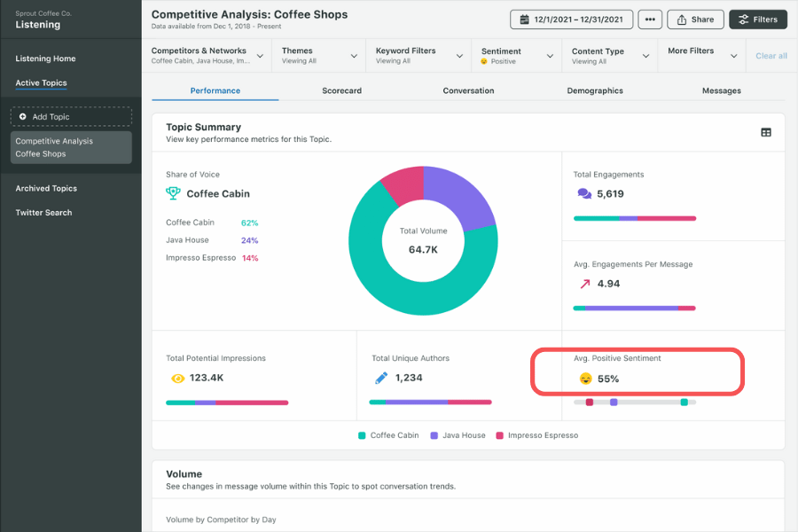Screen dimensions: 798x532
Task: Click Java House legend purple swatch
Action: [x=434, y=435]
